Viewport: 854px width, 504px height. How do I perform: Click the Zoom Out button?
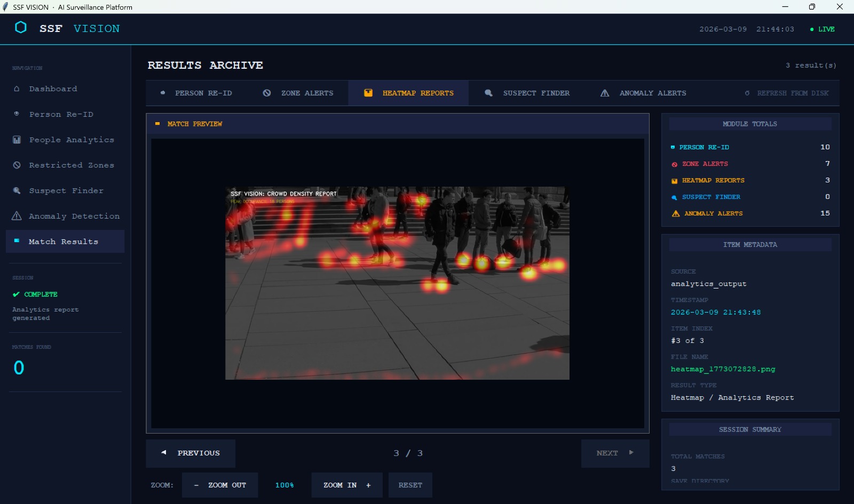[x=220, y=485]
